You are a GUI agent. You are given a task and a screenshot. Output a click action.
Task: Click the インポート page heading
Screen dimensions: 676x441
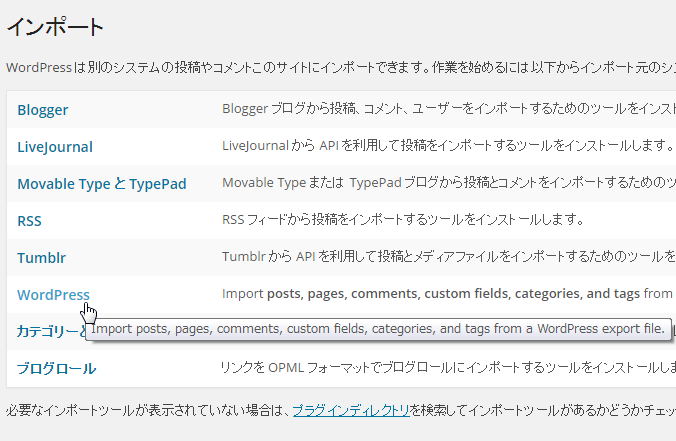point(55,27)
